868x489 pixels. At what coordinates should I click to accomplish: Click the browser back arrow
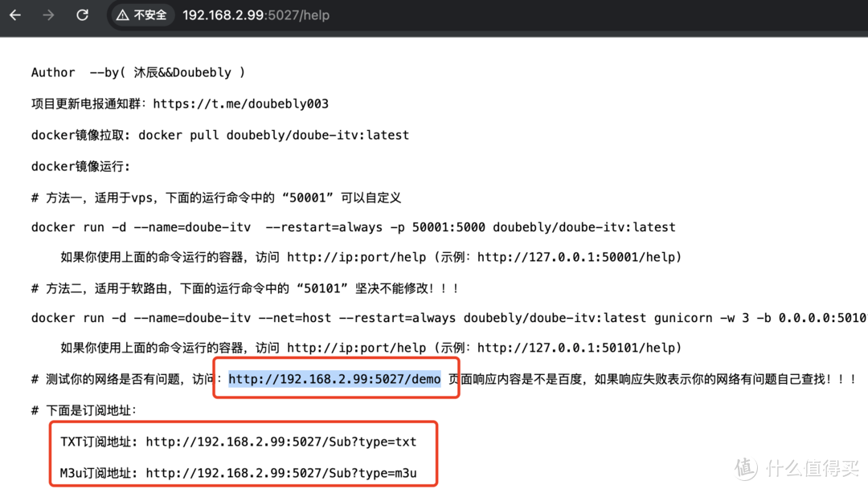click(x=15, y=15)
